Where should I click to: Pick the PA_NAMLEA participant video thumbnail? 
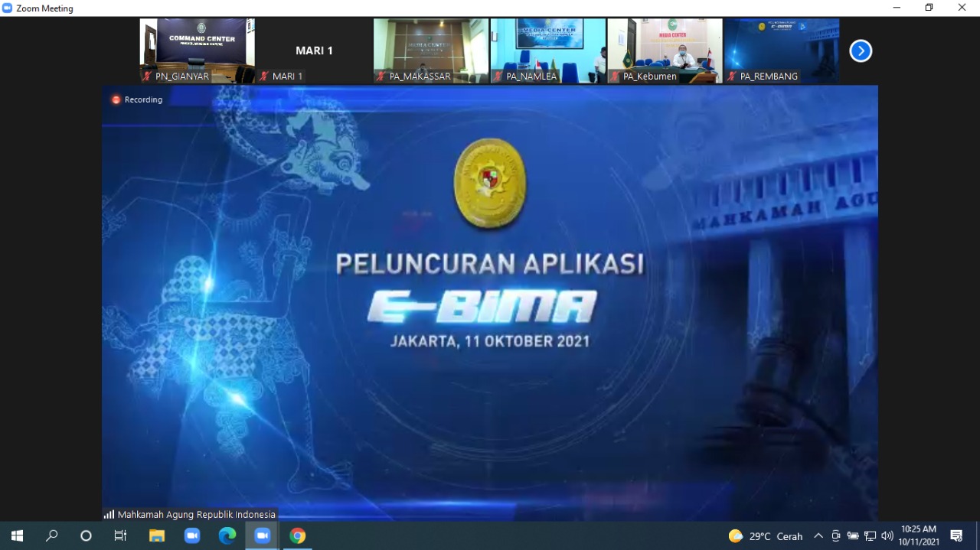[x=548, y=50]
